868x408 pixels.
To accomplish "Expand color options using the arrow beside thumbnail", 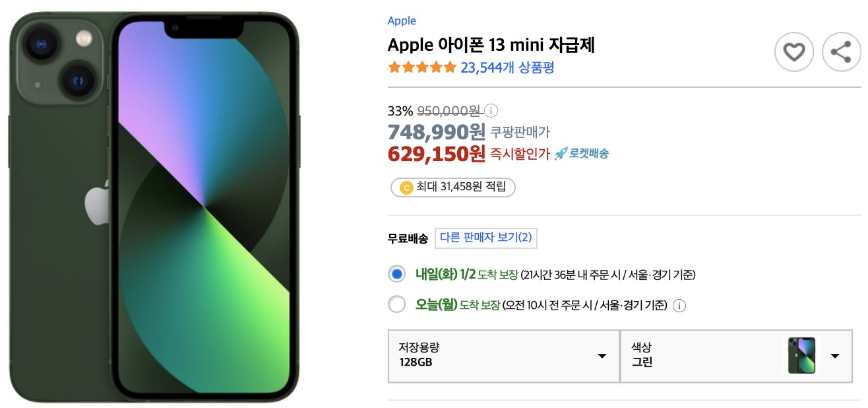I will tap(835, 357).
